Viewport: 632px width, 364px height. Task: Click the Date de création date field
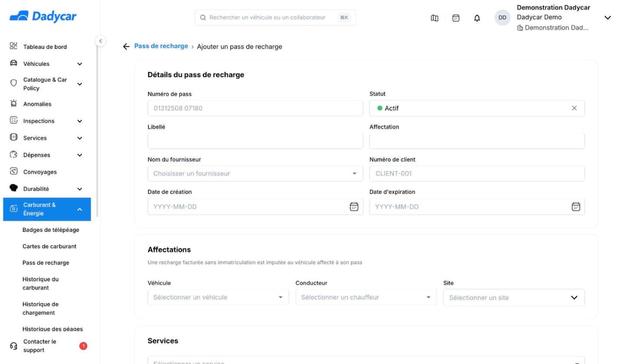pos(255,207)
